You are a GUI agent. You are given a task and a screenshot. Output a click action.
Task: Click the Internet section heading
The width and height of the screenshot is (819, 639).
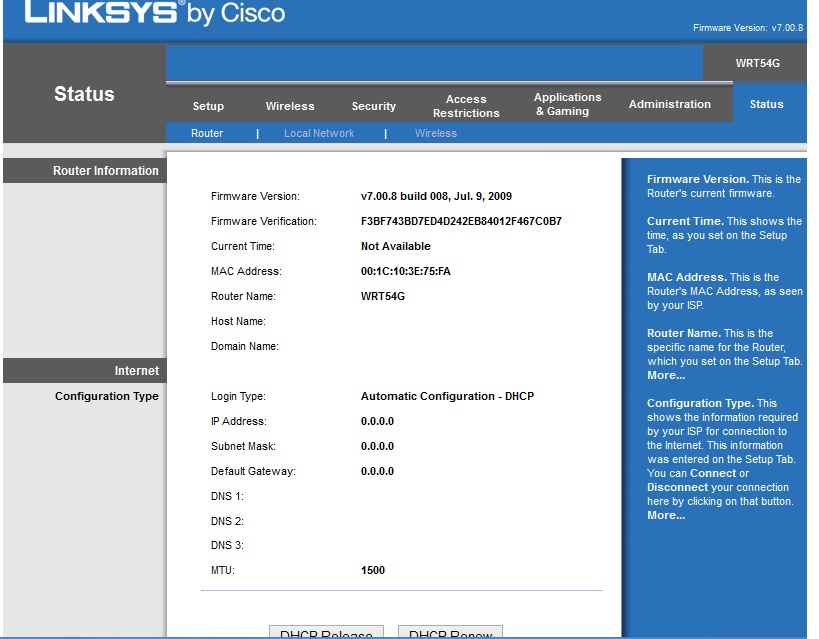(137, 371)
